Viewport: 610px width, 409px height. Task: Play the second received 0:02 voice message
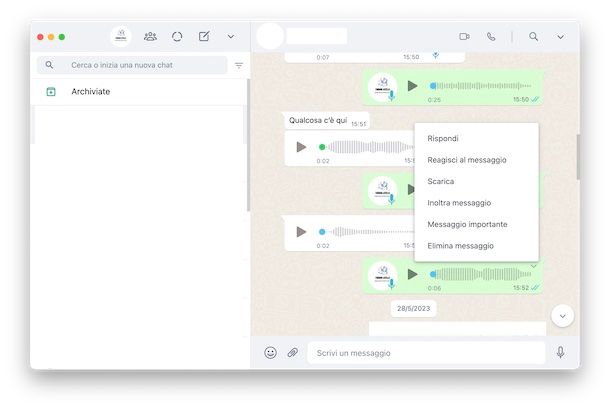click(x=301, y=232)
